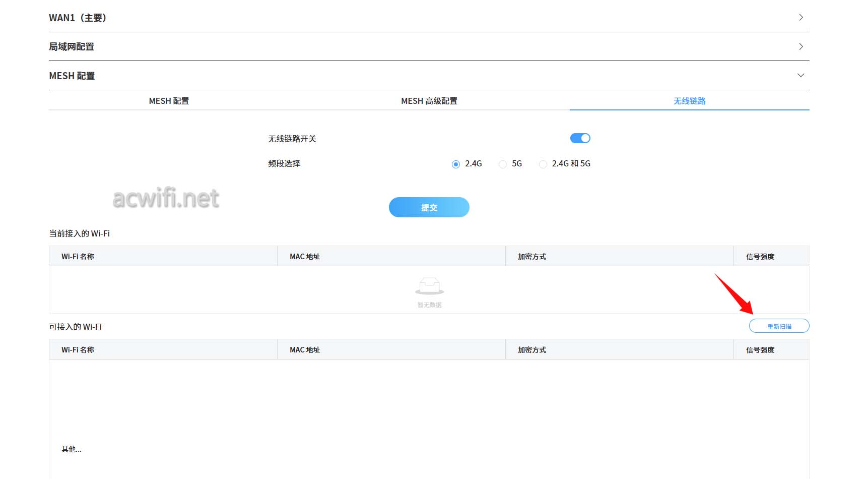The width and height of the screenshot is (868, 479).
Task: Click the MESH 配置 section header title
Action: [x=72, y=76]
